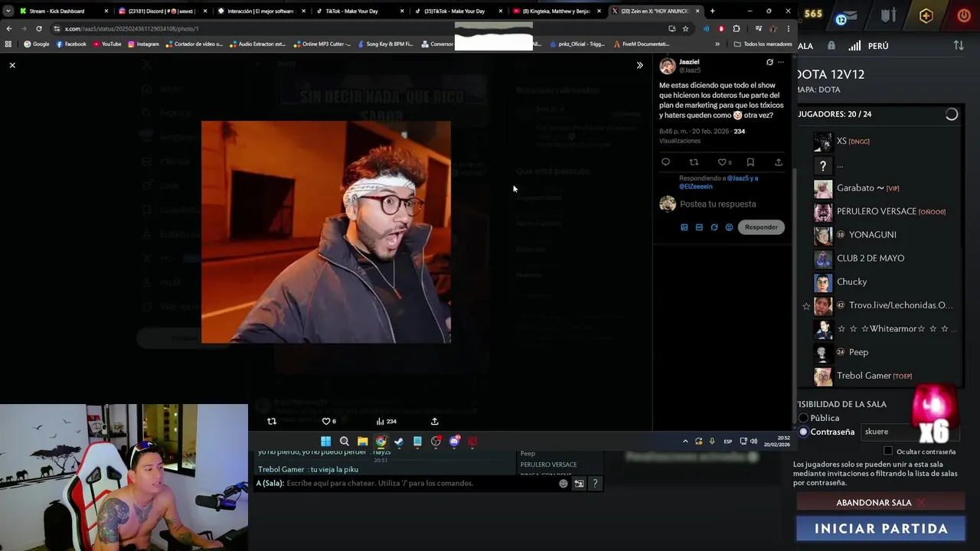The height and width of the screenshot is (551, 980).
Task: Close the photo viewer with the X
Action: pyautogui.click(x=12, y=65)
